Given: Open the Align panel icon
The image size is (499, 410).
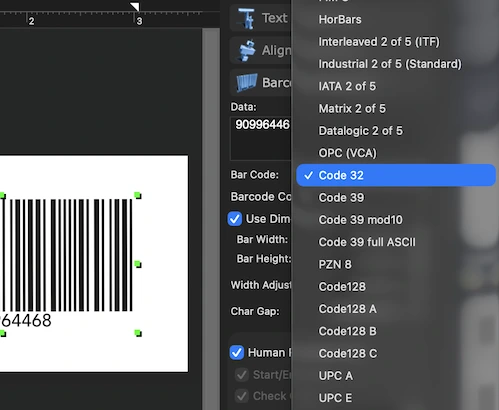Looking at the screenshot, I should [248, 51].
